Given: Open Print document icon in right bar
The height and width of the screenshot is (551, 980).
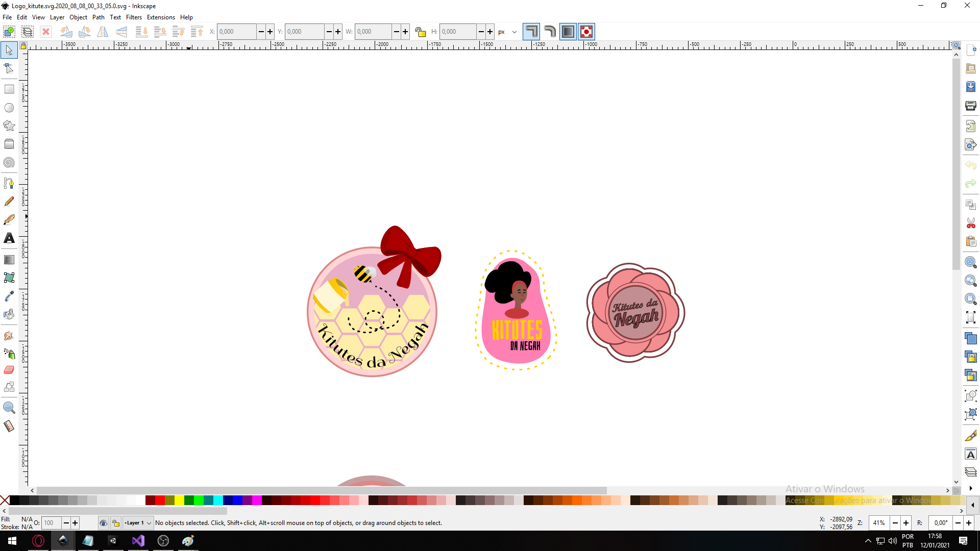Looking at the screenshot, I should [x=970, y=106].
